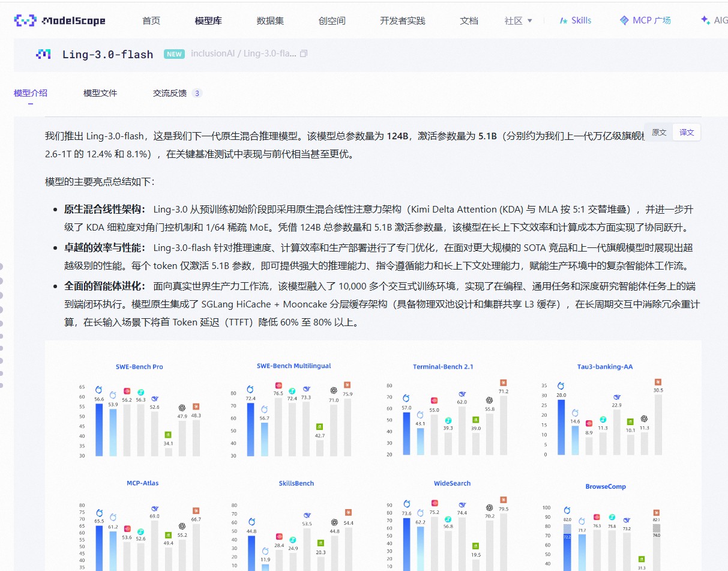
Task: Click the 卓越的效率与性能 bullet heading
Action: tap(105, 248)
